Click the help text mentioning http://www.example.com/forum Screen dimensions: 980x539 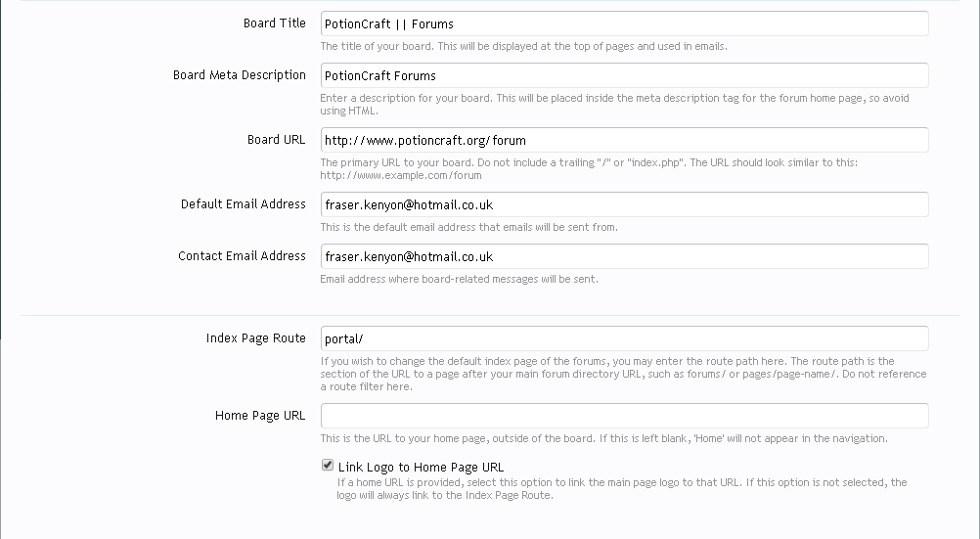tap(589, 169)
